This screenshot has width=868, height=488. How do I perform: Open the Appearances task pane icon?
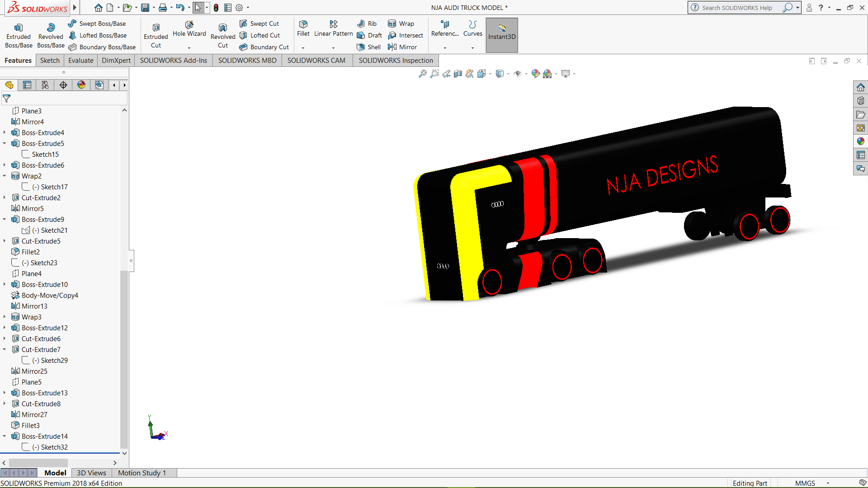[x=861, y=141]
